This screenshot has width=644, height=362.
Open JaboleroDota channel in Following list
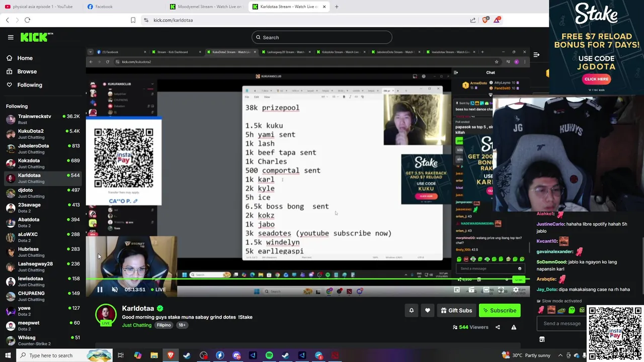pyautogui.click(x=42, y=149)
